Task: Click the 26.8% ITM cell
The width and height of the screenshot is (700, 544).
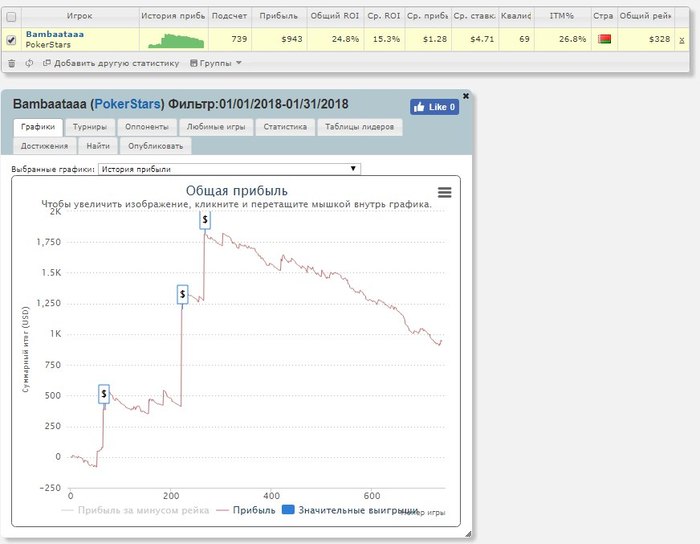Action: pos(562,39)
